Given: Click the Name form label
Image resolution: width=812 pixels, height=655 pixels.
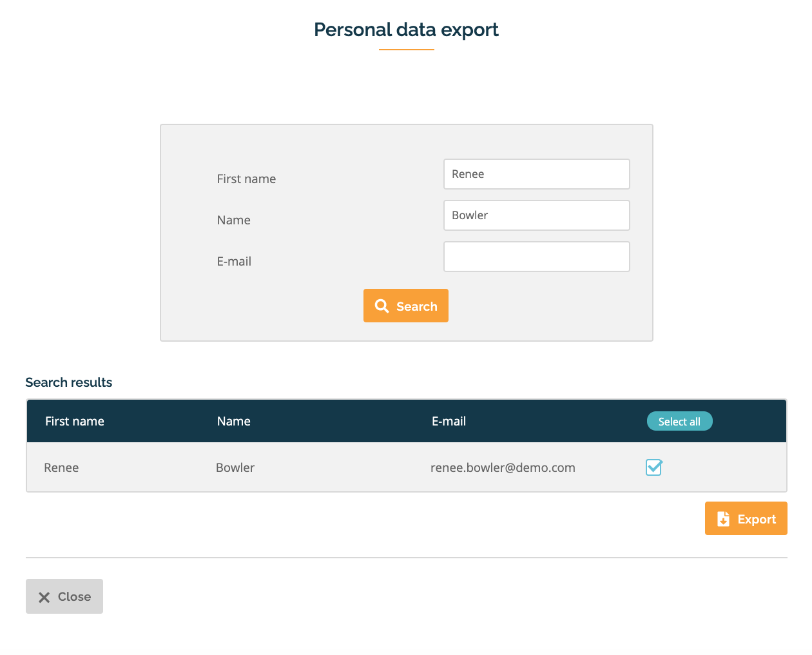Looking at the screenshot, I should [233, 220].
